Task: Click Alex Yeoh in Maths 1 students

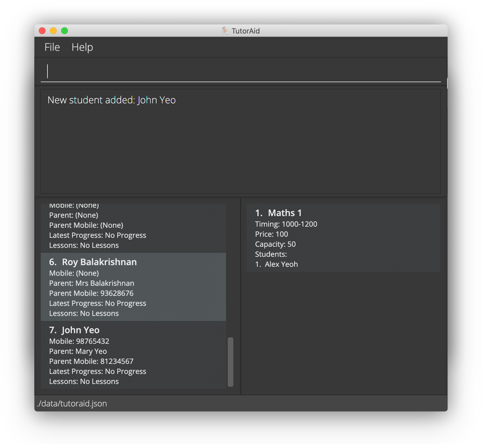Action: [281, 264]
